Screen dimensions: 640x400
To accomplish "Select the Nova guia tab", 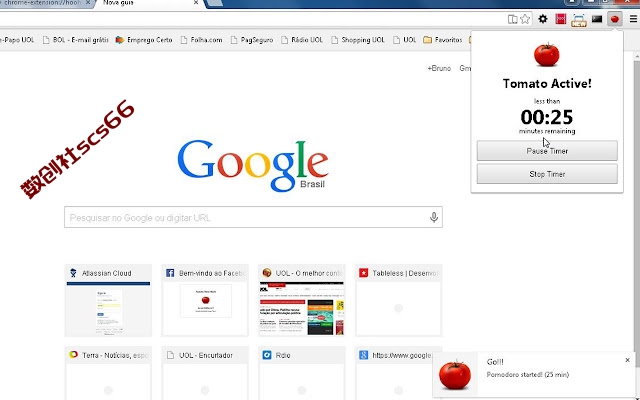I will 147,3.
